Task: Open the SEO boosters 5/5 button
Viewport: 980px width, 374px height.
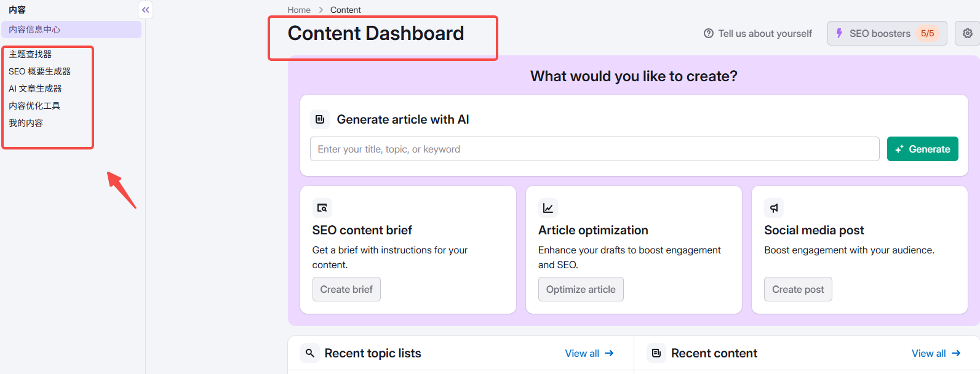Action: tap(886, 33)
